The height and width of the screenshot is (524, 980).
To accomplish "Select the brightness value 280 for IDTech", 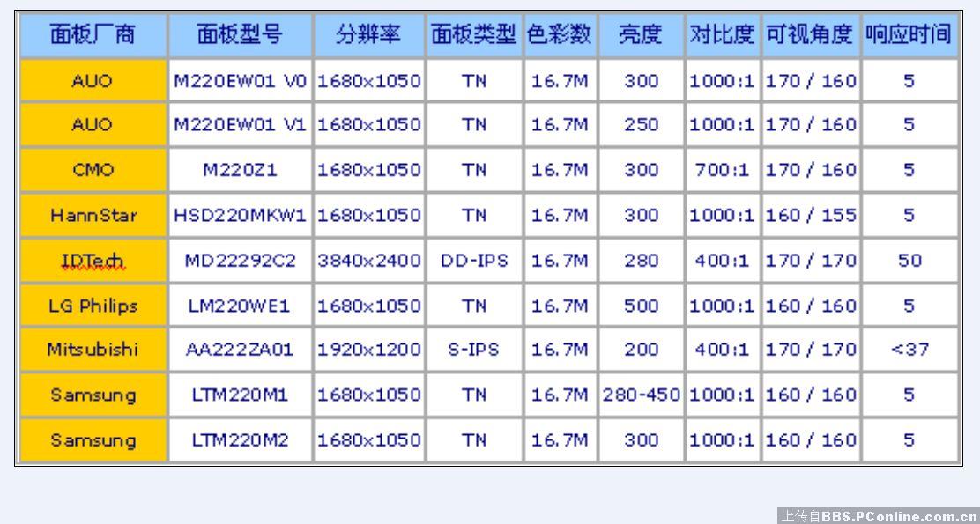I will pyautogui.click(x=642, y=261).
